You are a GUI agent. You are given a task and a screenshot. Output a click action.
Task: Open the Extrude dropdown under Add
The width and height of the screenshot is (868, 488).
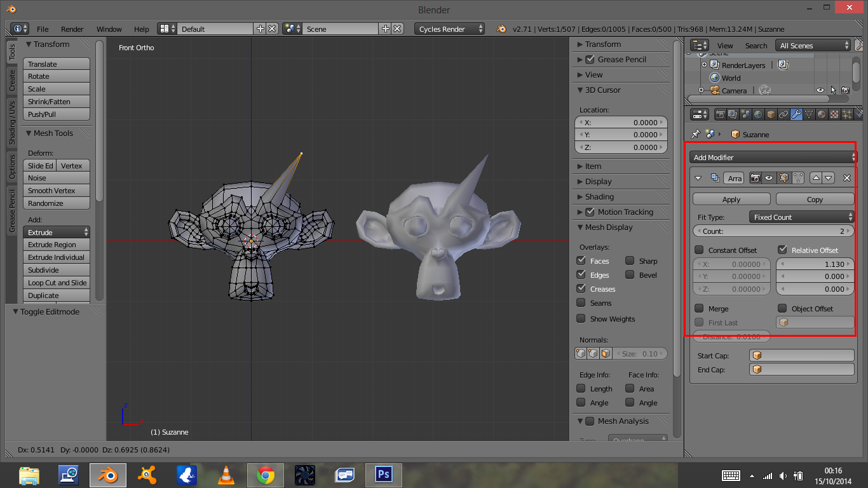(x=57, y=232)
